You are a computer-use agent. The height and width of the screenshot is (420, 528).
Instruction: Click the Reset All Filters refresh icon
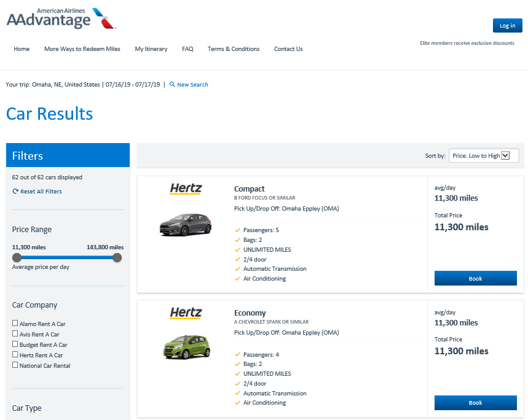coord(15,192)
